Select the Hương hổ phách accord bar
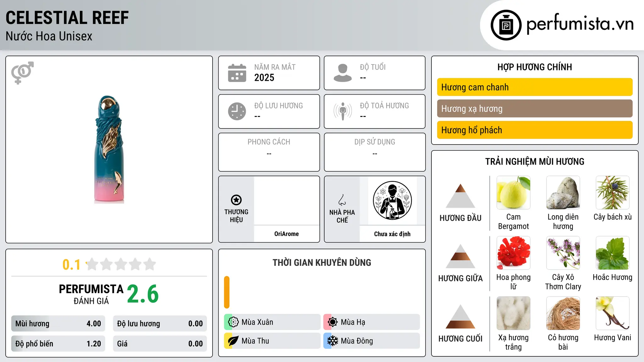The width and height of the screenshot is (644, 362). point(535,130)
